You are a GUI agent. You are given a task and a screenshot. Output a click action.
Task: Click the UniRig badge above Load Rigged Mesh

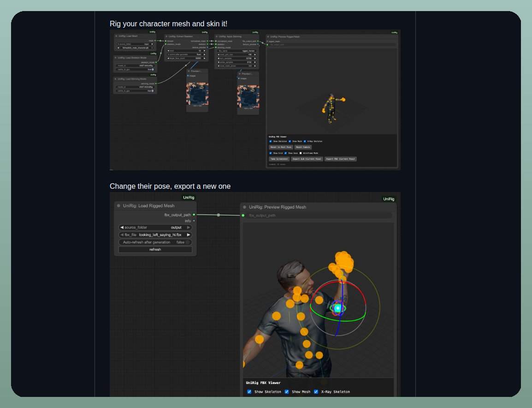[189, 198]
